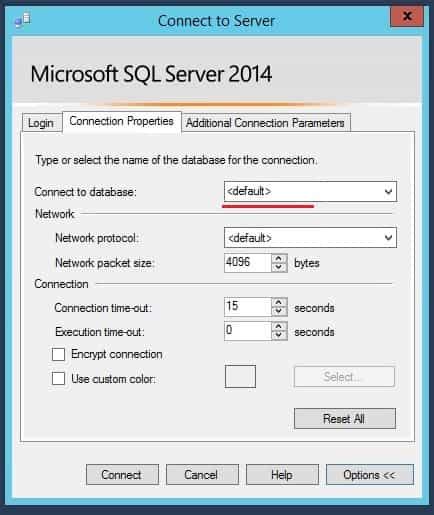Collapse options with Options << button

370,474
